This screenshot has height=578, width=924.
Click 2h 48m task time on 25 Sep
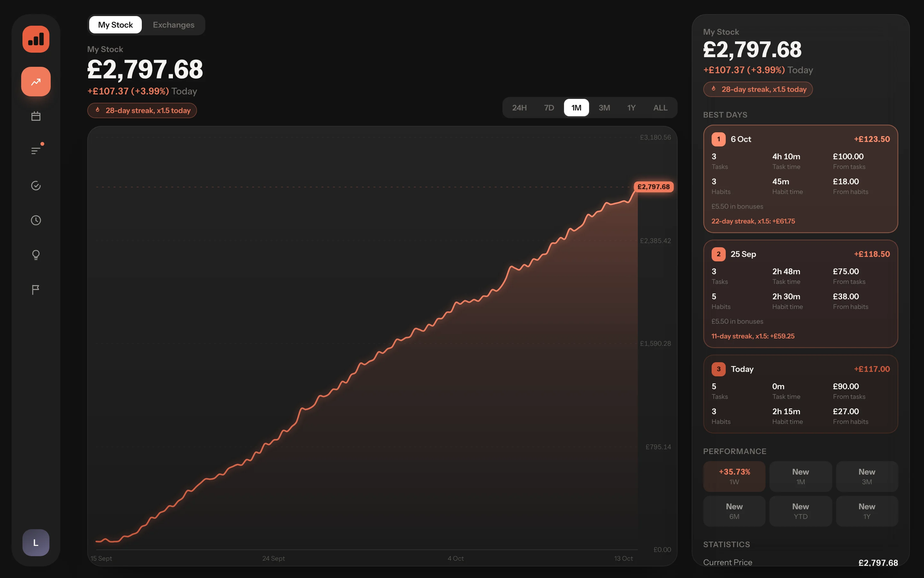tap(786, 272)
